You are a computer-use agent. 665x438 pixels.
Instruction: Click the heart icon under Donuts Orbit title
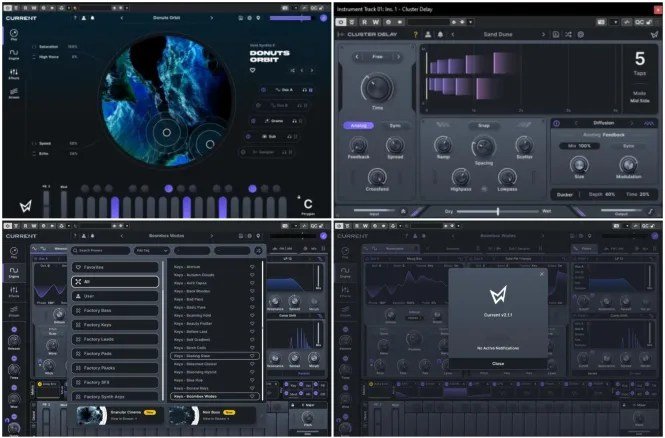(x=253, y=71)
